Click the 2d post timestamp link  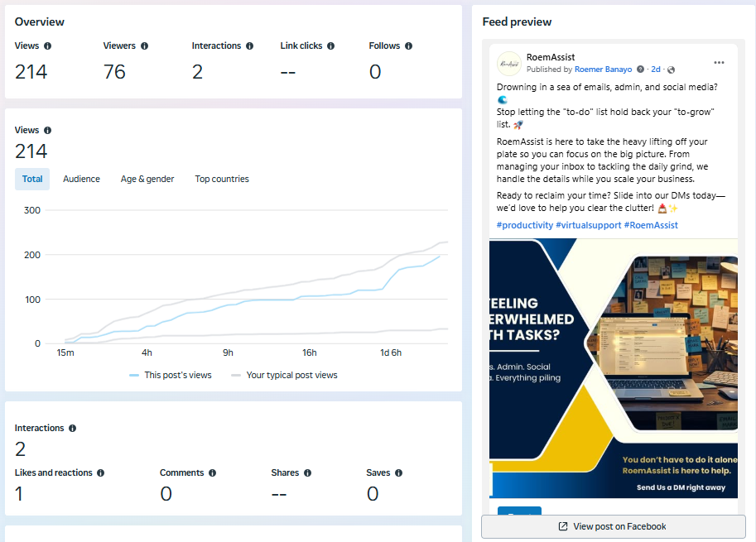pos(656,70)
